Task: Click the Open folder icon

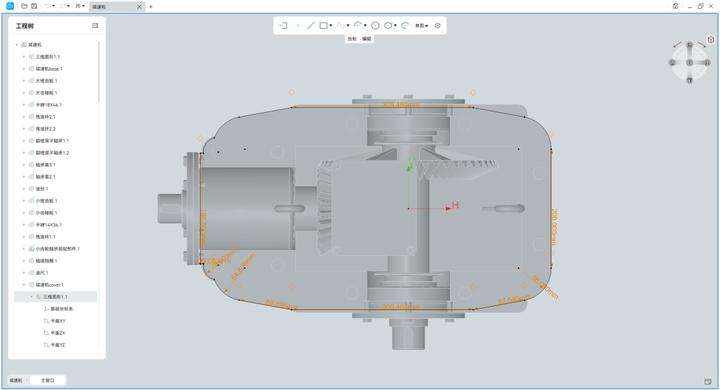Action: click(x=24, y=6)
